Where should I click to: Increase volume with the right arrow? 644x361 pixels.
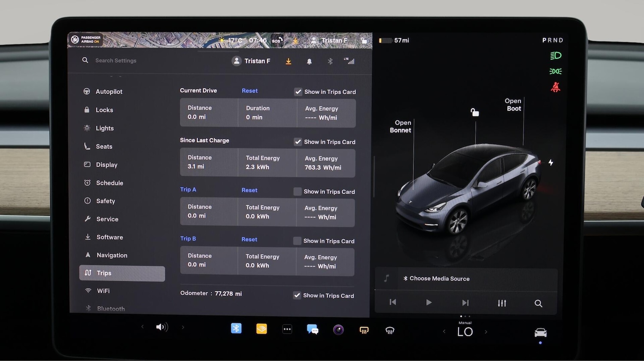pyautogui.click(x=183, y=327)
